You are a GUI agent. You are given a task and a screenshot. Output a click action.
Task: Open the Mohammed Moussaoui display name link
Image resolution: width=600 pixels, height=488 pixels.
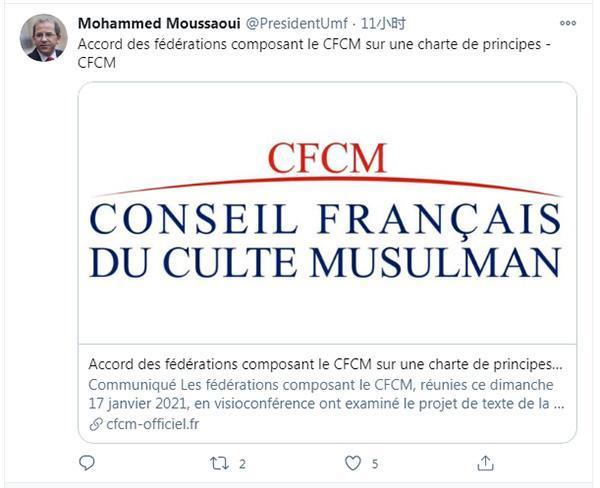tap(164, 22)
